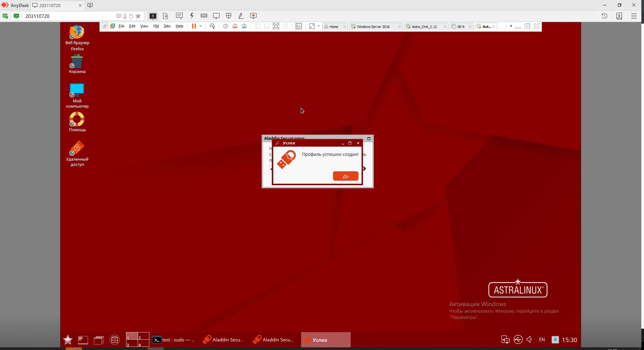Open the taskbar clock showing 15:30
The height and width of the screenshot is (350, 644).
(x=570, y=340)
